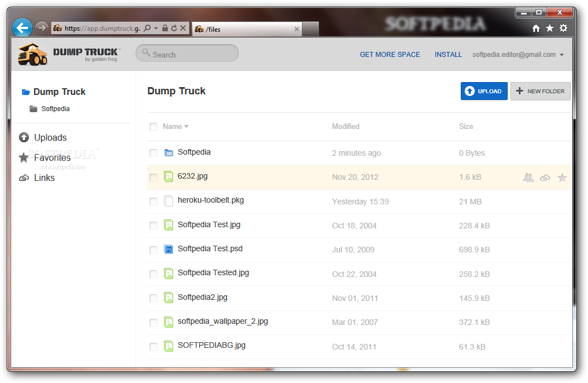
Task: Click into the Search field
Action: point(187,53)
